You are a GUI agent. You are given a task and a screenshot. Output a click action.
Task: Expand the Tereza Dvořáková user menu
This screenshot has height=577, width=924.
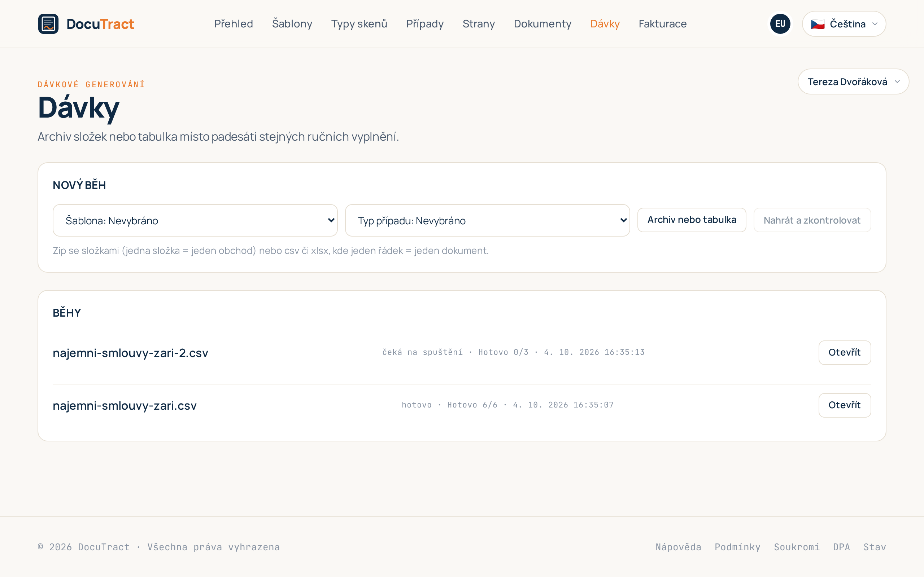click(853, 82)
